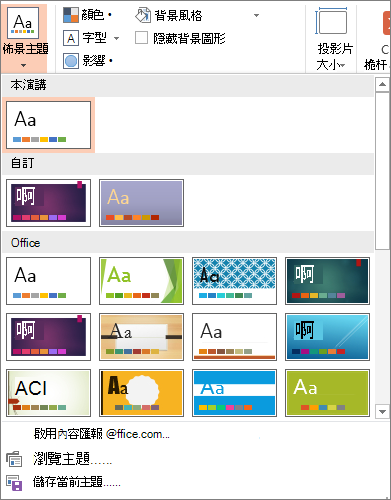
Task: Select the dark teal 啊 theme thumbnail
Action: 327,281
